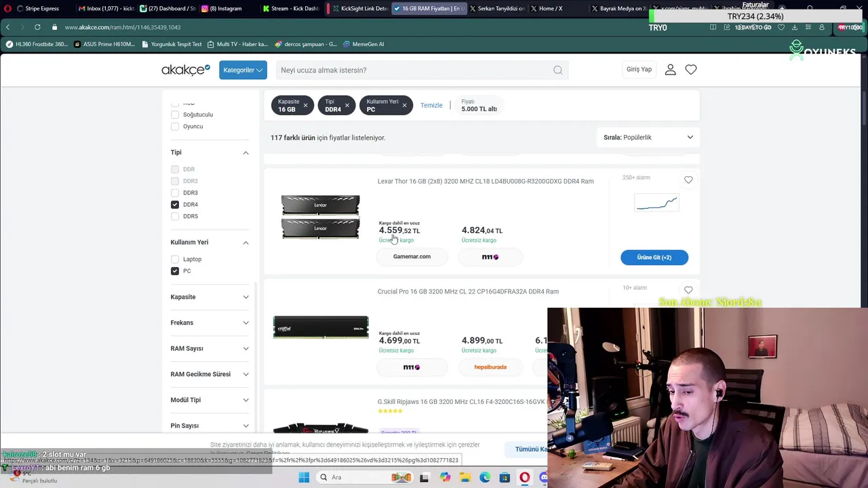Switch to the Stripe Express tab
868x488 pixels.
click(41, 8)
